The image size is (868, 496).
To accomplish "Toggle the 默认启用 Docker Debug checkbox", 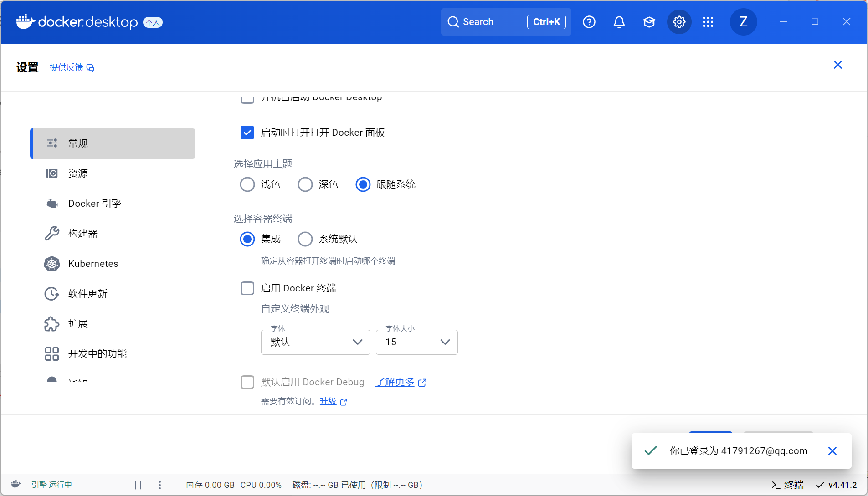I will (x=247, y=382).
